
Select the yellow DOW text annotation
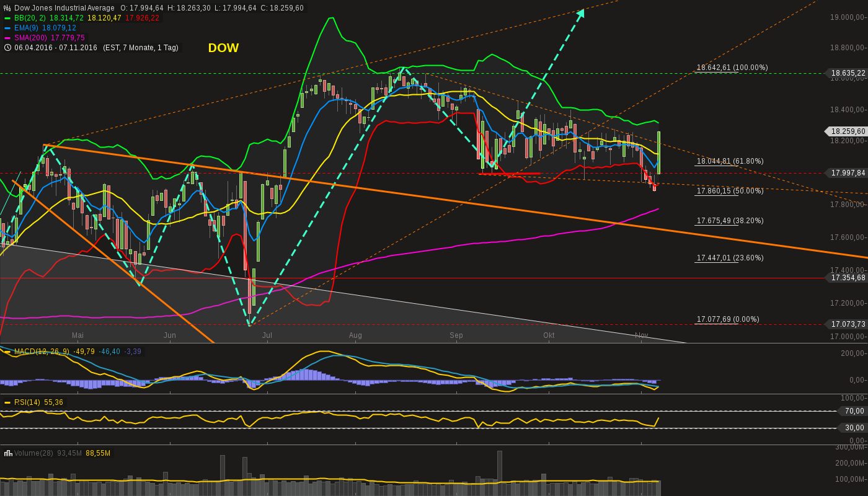tap(223, 48)
